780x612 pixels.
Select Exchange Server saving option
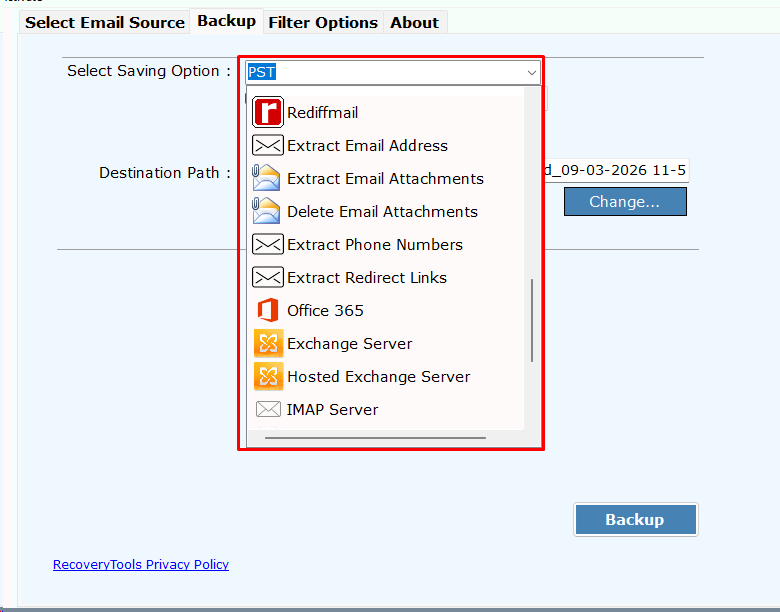pos(385,343)
